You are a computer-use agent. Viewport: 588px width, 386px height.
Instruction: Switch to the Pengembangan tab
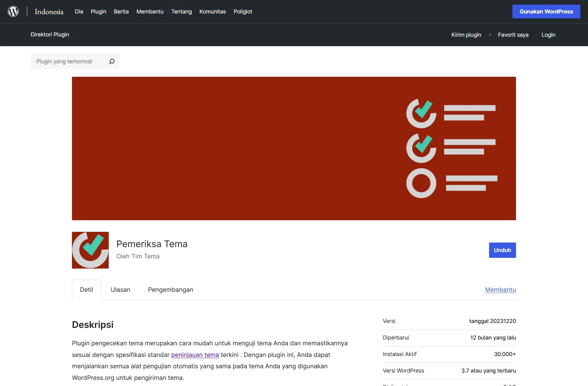pos(171,290)
